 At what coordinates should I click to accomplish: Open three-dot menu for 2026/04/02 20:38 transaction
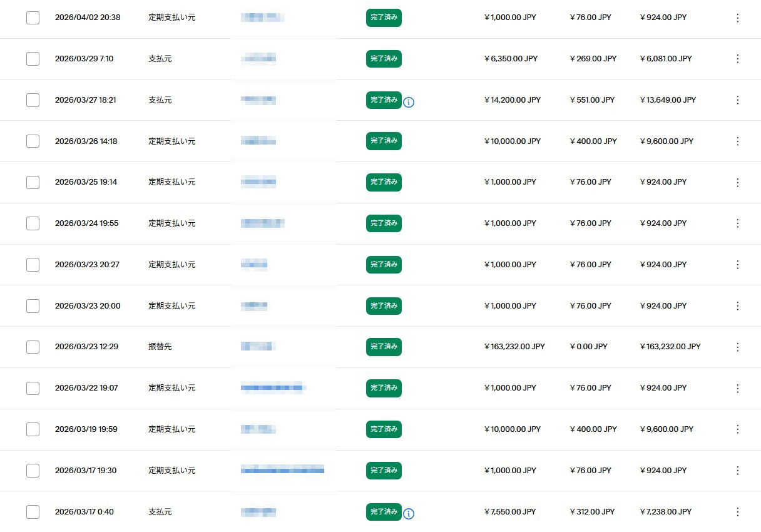coord(737,18)
